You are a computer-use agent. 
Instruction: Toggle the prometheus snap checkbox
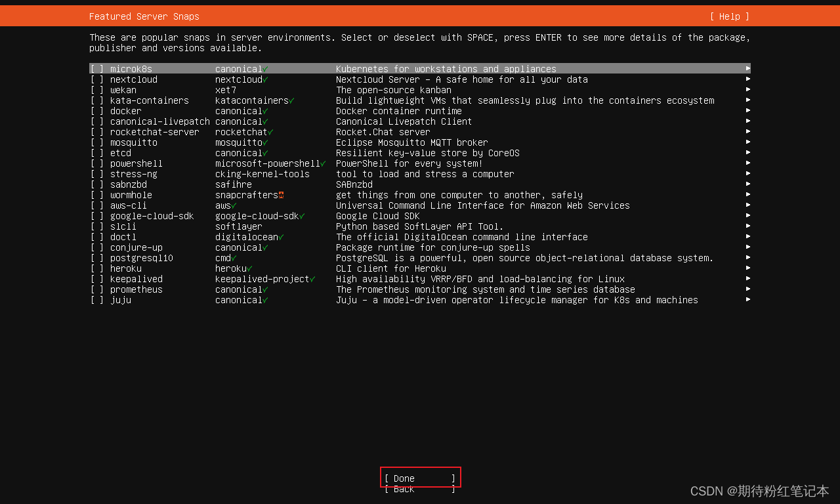[97, 289]
